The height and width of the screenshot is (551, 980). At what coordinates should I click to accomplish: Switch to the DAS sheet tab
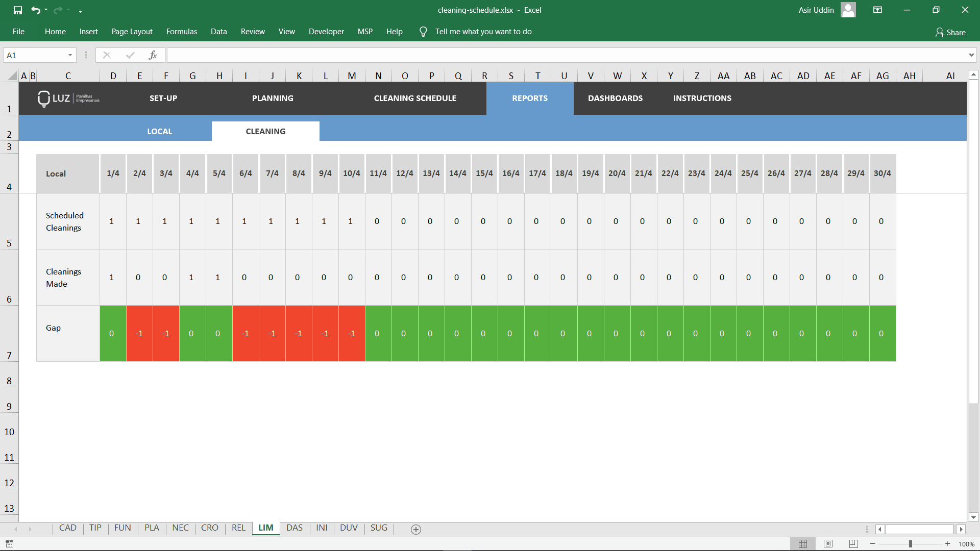point(295,528)
